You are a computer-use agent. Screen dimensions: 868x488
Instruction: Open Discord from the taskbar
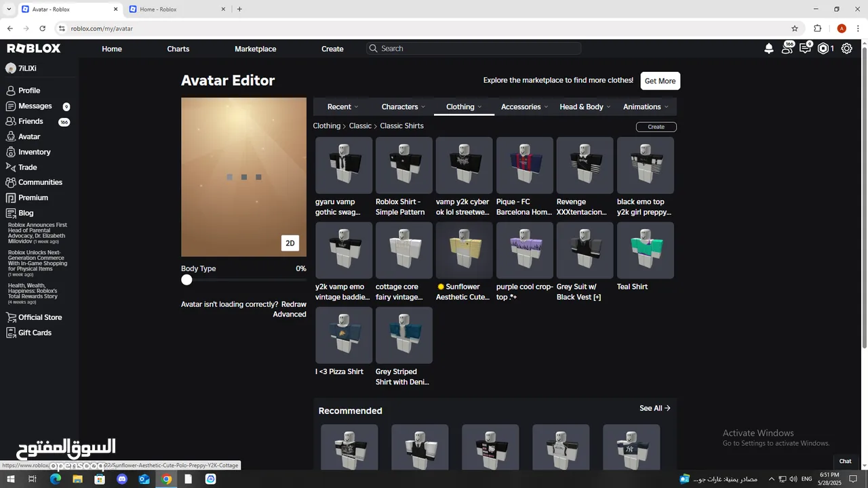(122, 479)
